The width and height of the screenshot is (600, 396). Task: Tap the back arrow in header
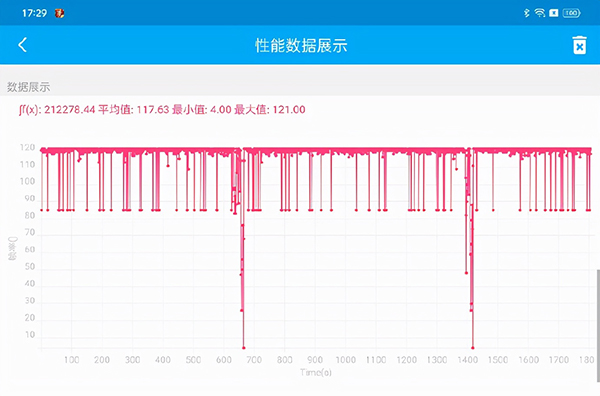(22, 45)
